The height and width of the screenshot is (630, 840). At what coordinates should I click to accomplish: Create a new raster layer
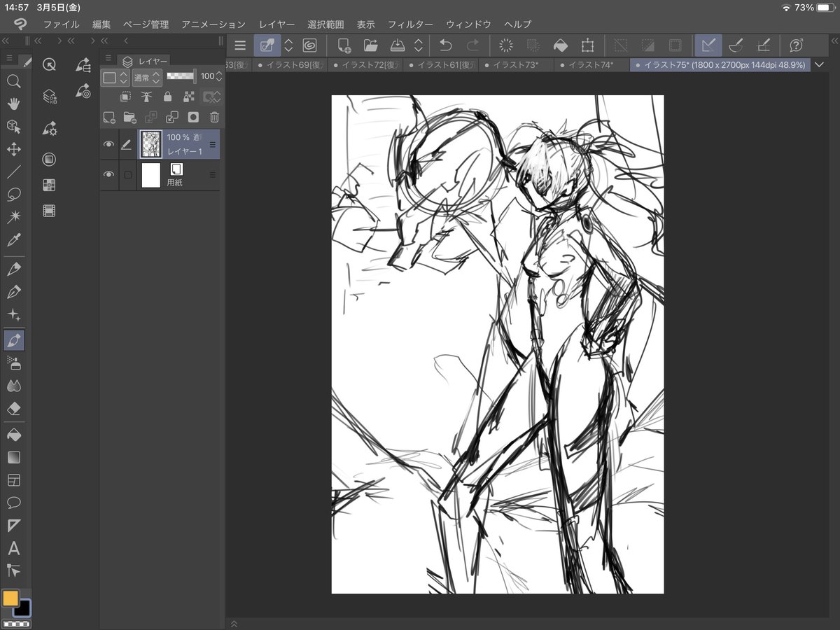109,117
